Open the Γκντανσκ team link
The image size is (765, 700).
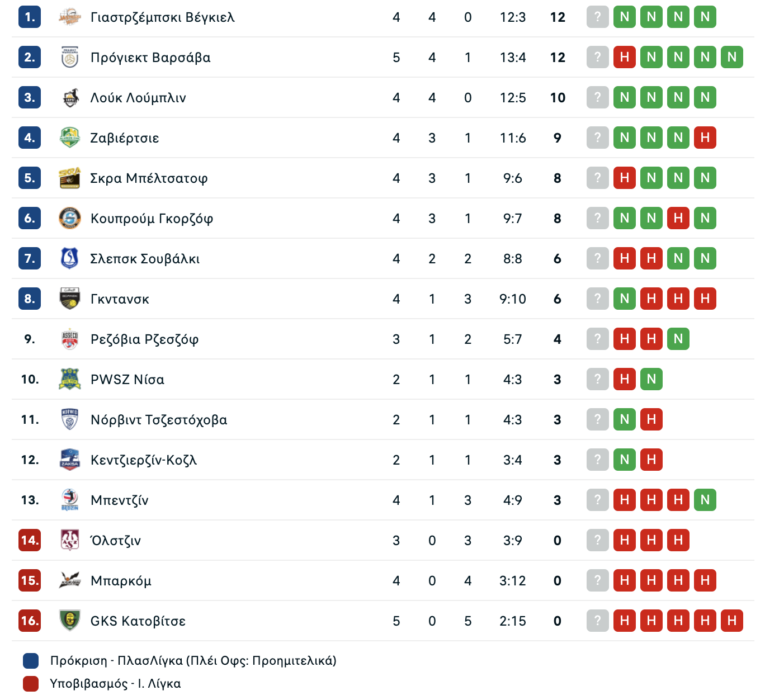click(120, 299)
